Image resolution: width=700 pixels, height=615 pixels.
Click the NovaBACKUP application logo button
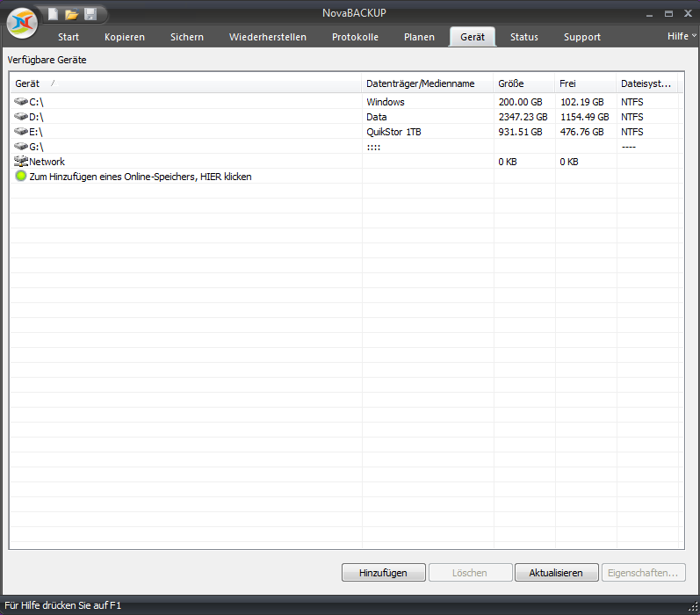[x=21, y=23]
